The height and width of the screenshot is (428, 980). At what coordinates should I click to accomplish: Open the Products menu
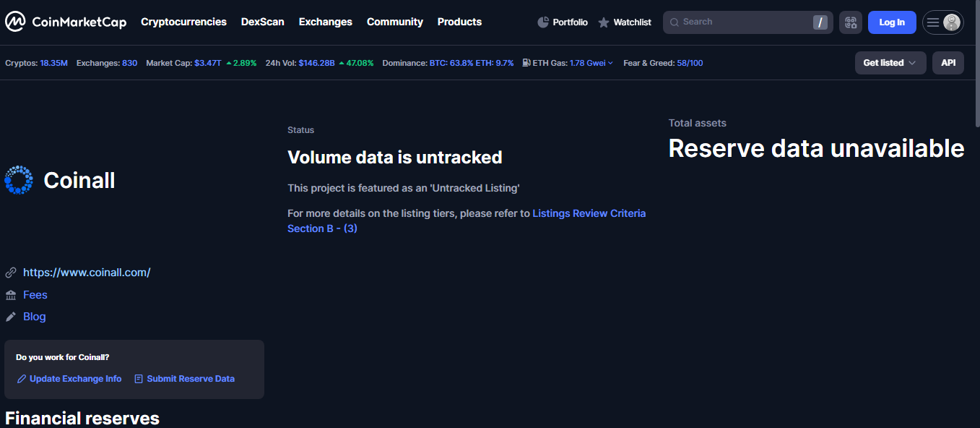click(x=459, y=22)
